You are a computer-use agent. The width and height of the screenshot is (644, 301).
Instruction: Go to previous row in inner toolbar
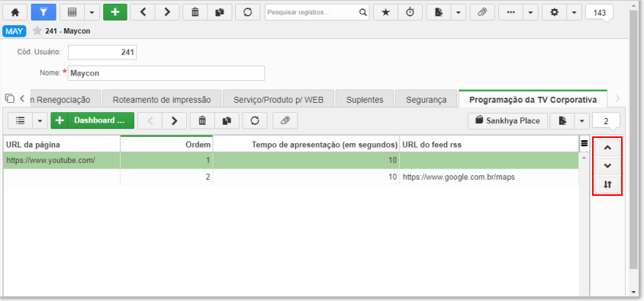tap(150, 120)
